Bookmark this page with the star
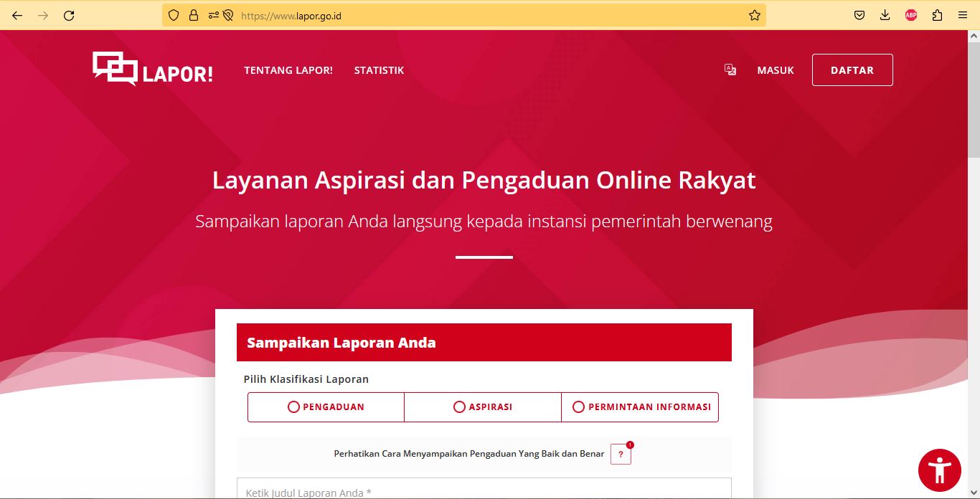This screenshot has width=980, height=499. 755,15
